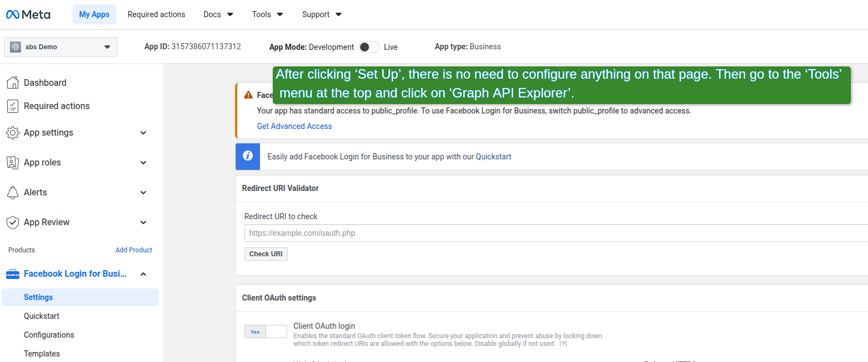
Task: Open the abs Demo app selector dropdown
Action: pyautogui.click(x=61, y=47)
